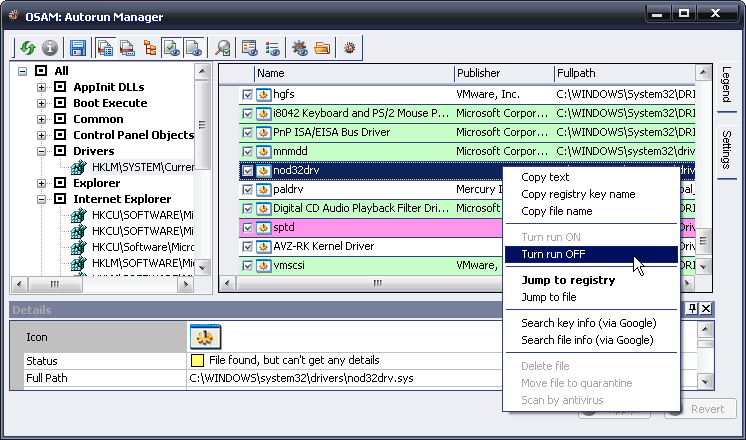Toggle the paldrv checkbox
This screenshot has width=746, height=440.
click(247, 189)
